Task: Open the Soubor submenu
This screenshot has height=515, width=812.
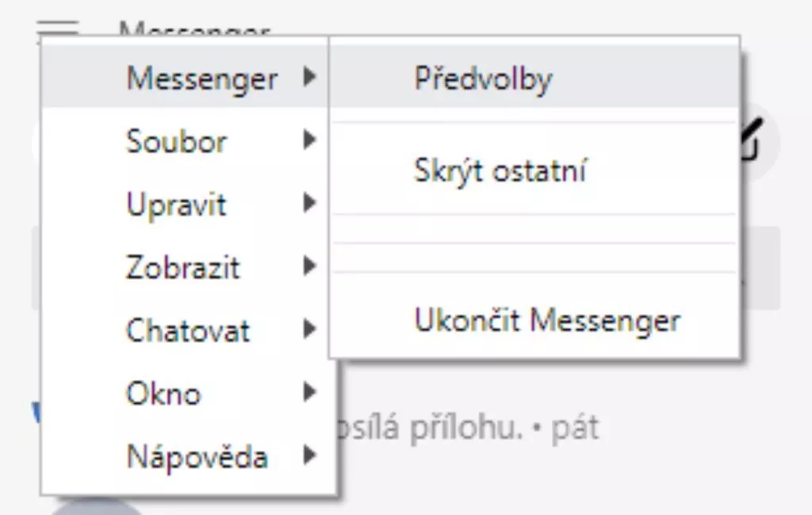Action: [x=176, y=142]
